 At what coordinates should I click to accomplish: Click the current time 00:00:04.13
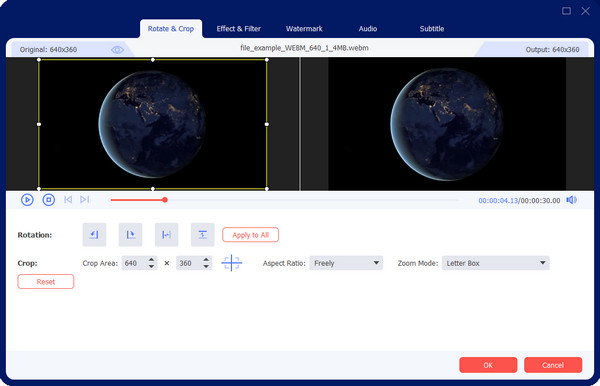(498, 200)
